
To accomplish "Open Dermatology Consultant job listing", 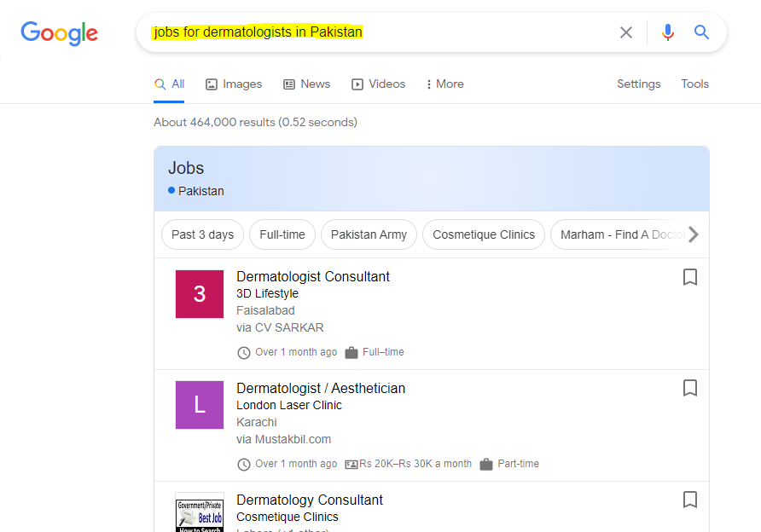I will tap(310, 500).
